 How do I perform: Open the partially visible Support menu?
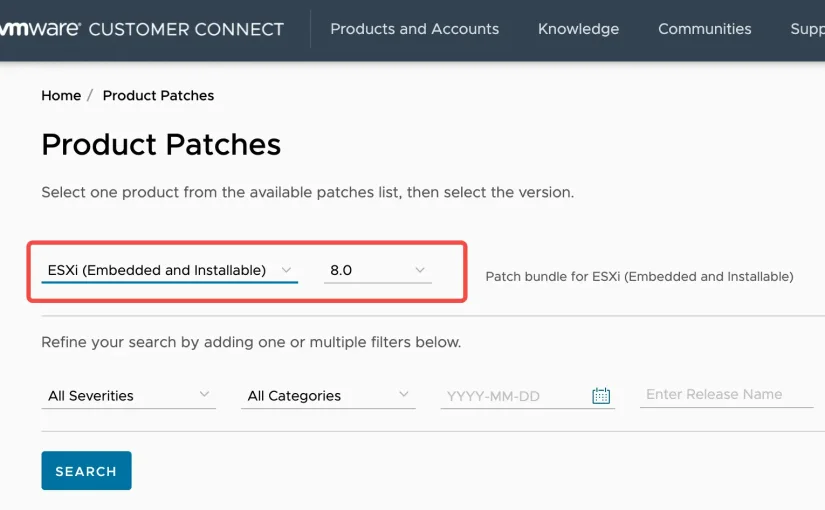pos(807,29)
